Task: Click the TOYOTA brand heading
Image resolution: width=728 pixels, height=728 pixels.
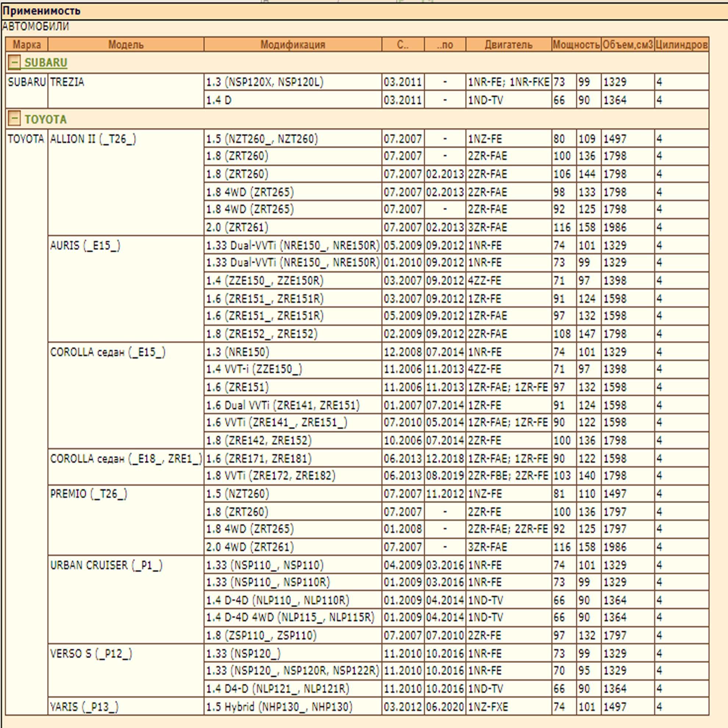Action: [46, 119]
